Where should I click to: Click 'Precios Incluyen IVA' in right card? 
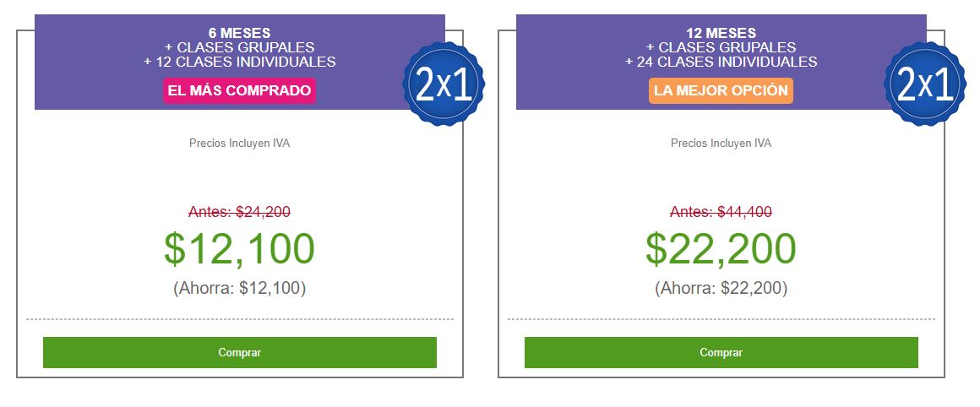tap(721, 143)
